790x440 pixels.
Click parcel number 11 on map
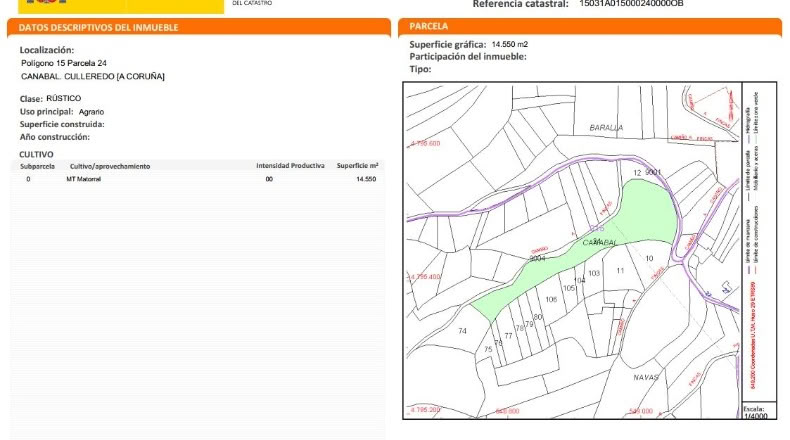click(620, 271)
